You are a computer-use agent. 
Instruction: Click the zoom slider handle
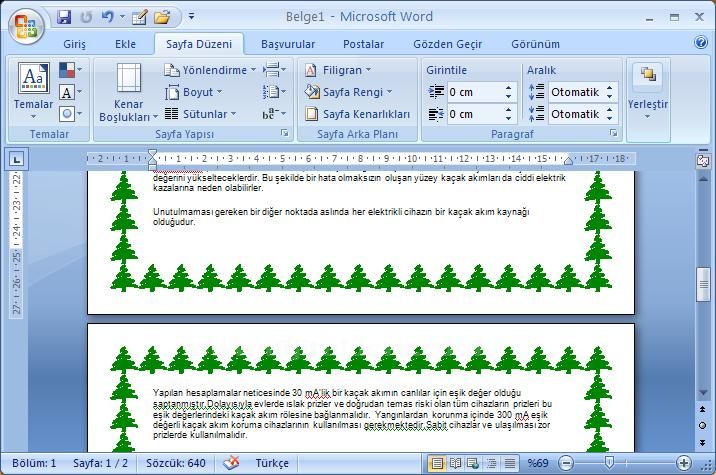(609, 462)
